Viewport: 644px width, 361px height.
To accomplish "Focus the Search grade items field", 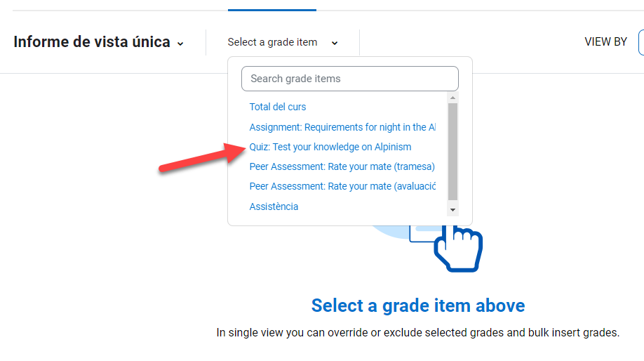I will coord(349,79).
